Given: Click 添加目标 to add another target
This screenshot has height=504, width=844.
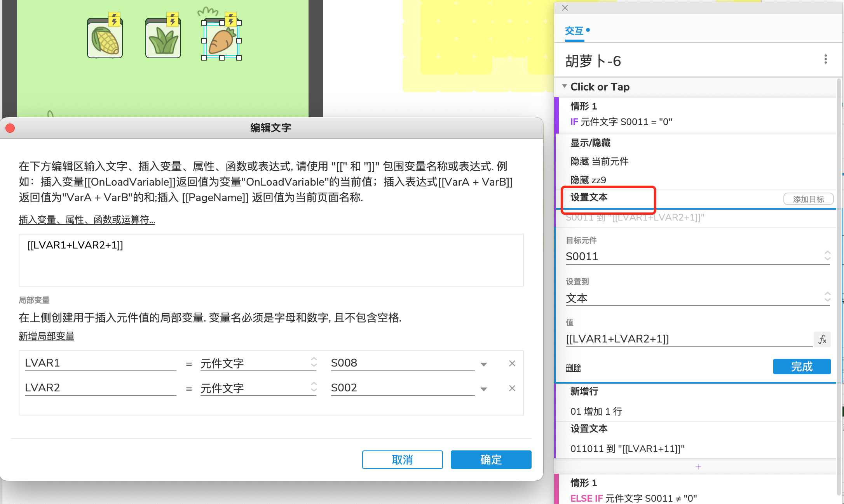Looking at the screenshot, I should [808, 199].
